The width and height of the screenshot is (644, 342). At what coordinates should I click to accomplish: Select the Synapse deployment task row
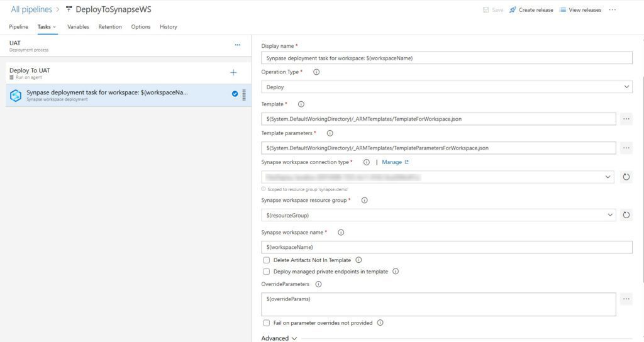[x=128, y=96]
